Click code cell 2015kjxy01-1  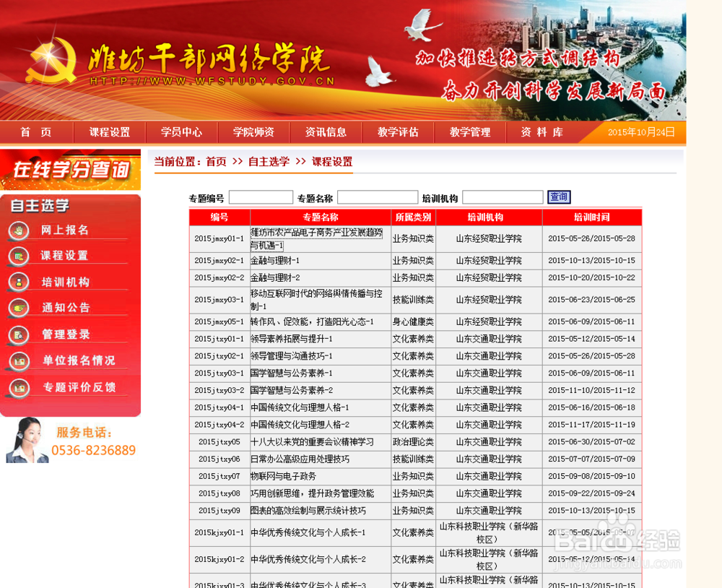(x=219, y=532)
